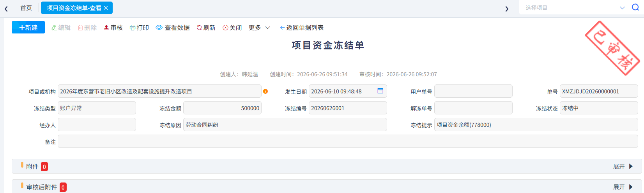Click the 审核时间 timestamp text

tap(398, 74)
